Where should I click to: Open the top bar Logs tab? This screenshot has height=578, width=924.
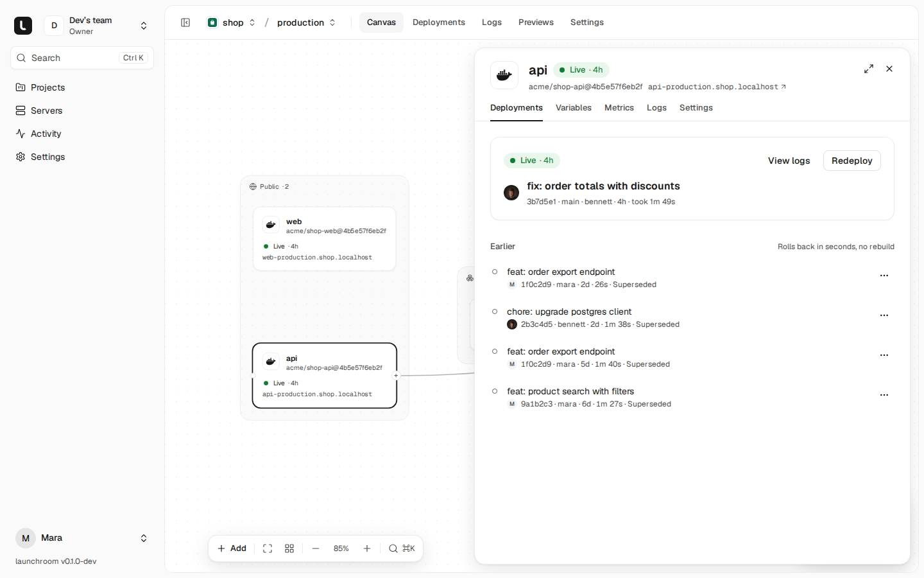click(492, 22)
